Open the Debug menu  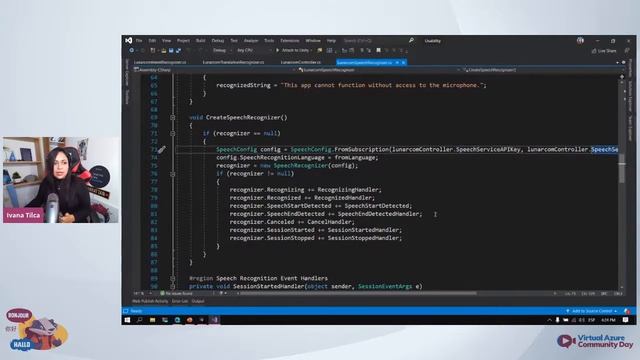(218, 41)
